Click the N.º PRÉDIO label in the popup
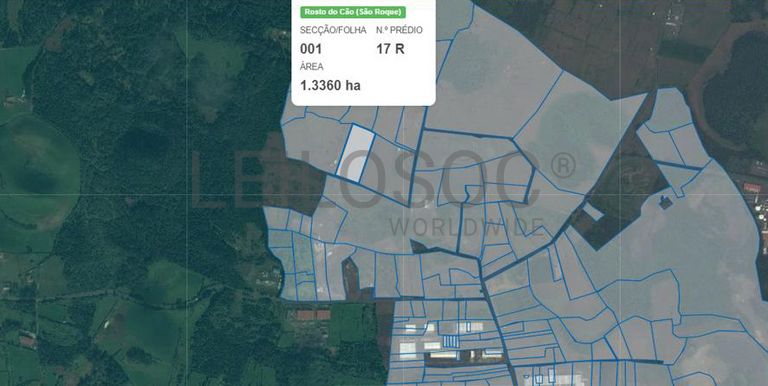768x386 pixels. [x=399, y=30]
